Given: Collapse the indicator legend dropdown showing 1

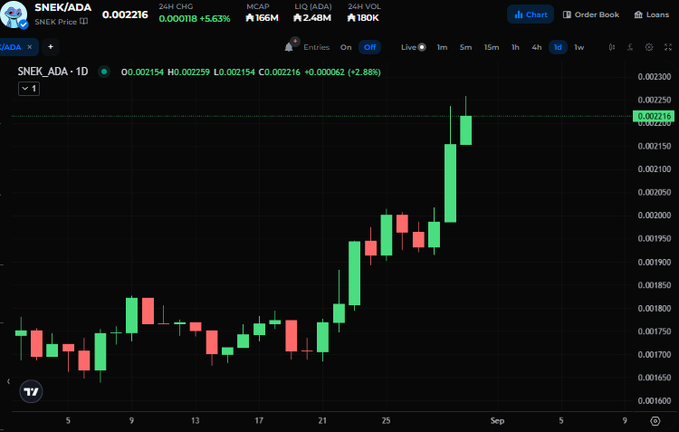Looking at the screenshot, I should (x=29, y=89).
